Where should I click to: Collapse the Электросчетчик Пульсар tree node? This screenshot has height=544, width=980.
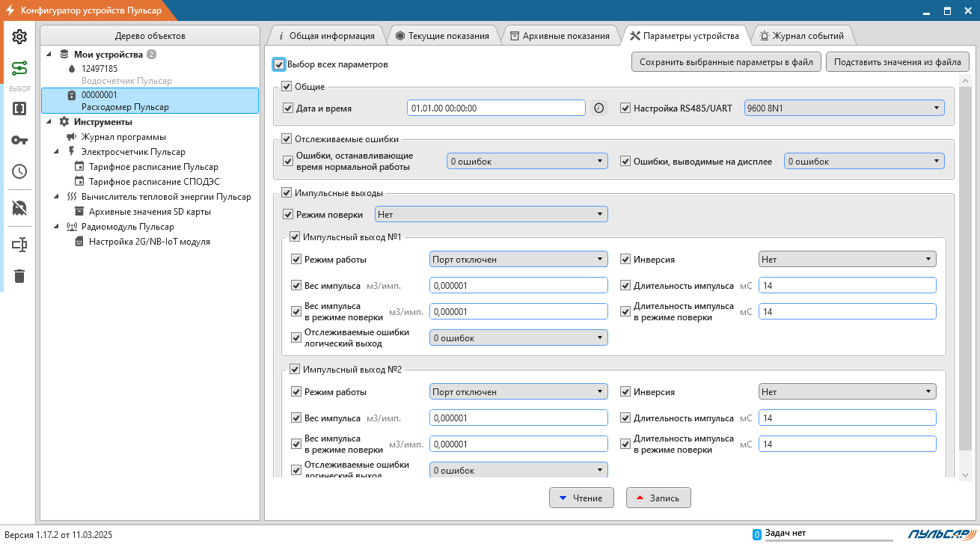tap(57, 152)
